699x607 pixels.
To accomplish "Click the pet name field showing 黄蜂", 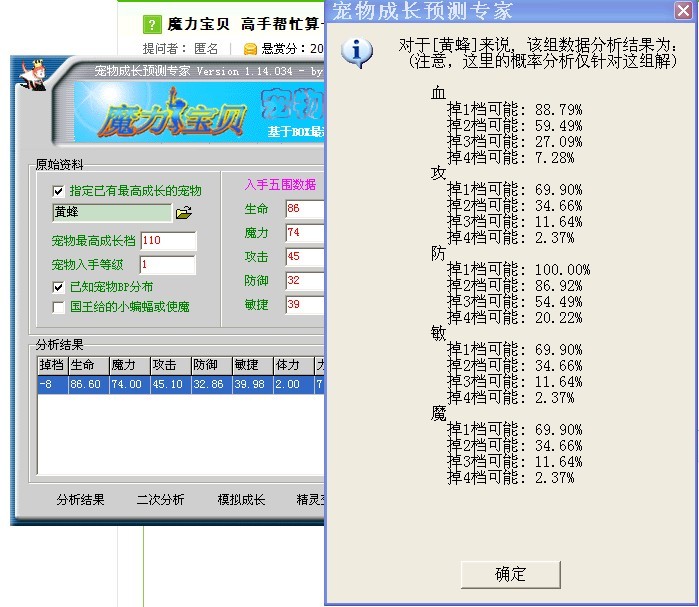I will [x=111, y=212].
